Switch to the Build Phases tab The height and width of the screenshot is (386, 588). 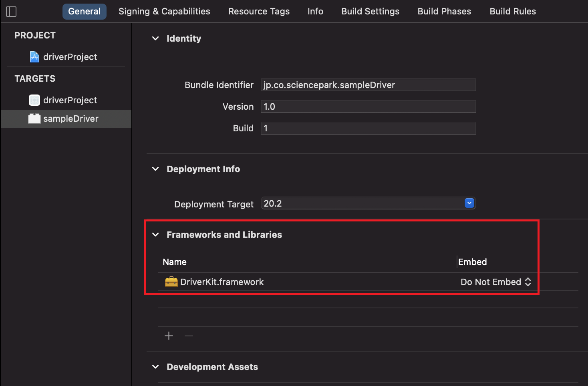(x=444, y=11)
